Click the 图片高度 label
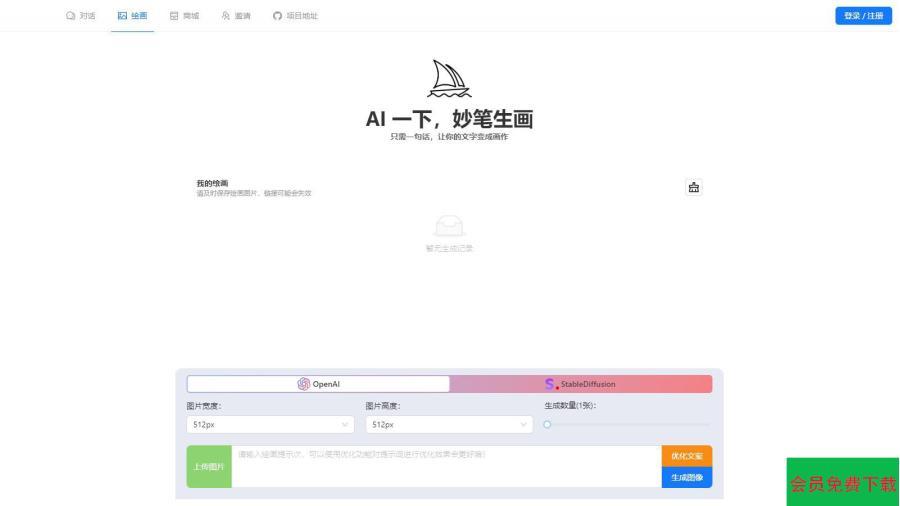This screenshot has height=506, width=900. 383,406
